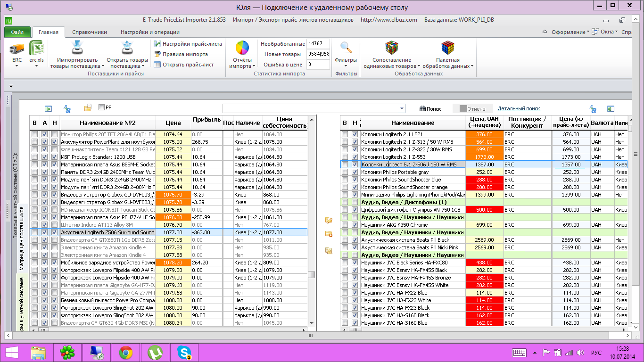The width and height of the screenshot is (644, 362).
Task: Click the Цена column header in left table
Action: [x=173, y=123]
